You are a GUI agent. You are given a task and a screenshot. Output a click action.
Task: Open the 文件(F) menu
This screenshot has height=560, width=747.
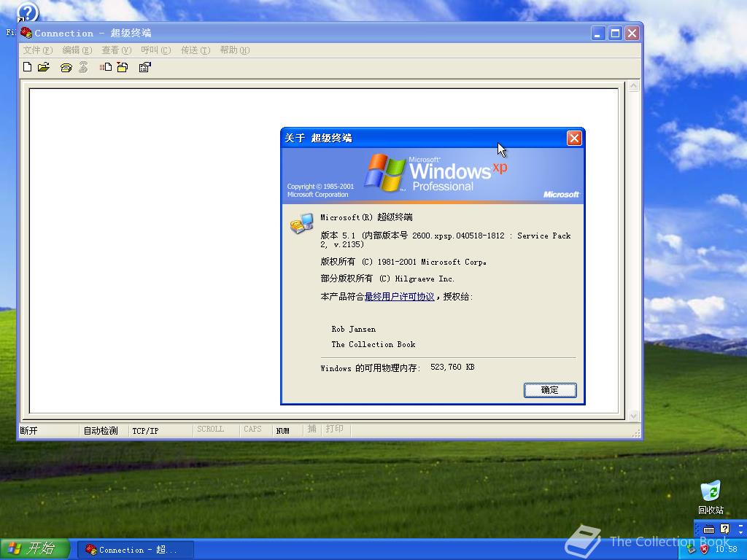38,50
